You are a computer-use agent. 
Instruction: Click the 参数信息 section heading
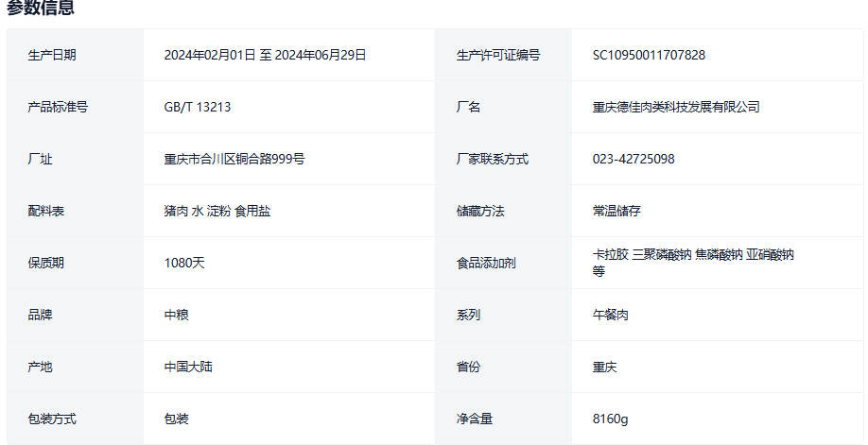coord(41,9)
